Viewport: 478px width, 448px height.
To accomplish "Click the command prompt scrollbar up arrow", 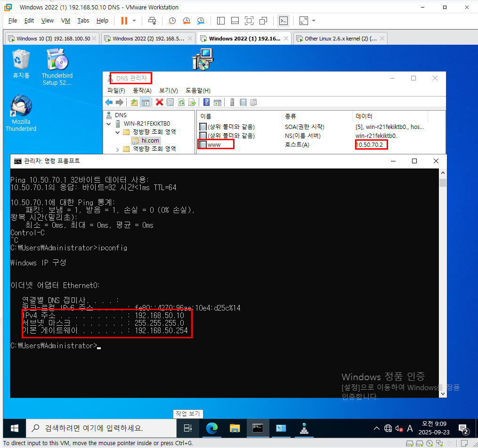I will 443,173.
